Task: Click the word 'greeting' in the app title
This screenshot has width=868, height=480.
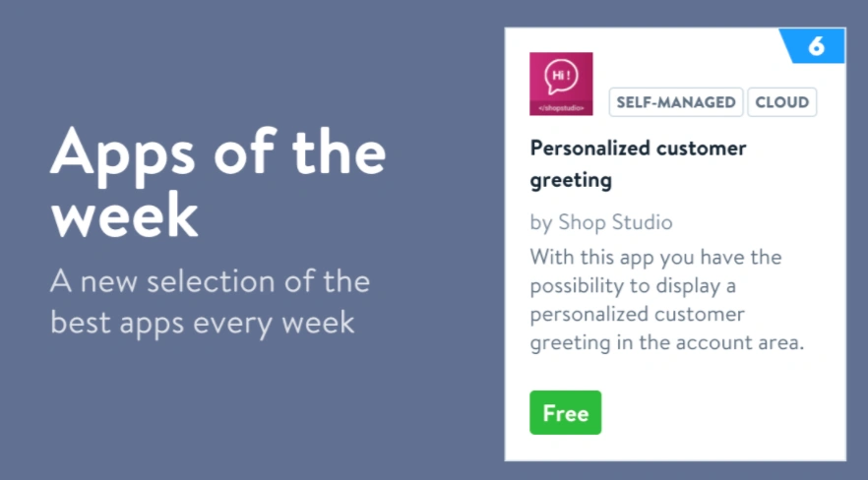Action: [x=571, y=181]
